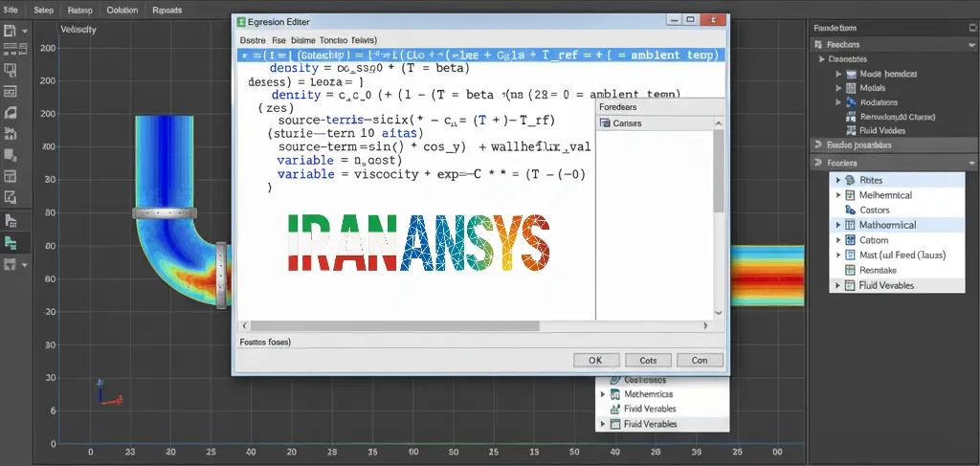
Task: Click the Foredsars panel scroll-up arrow
Action: [719, 123]
